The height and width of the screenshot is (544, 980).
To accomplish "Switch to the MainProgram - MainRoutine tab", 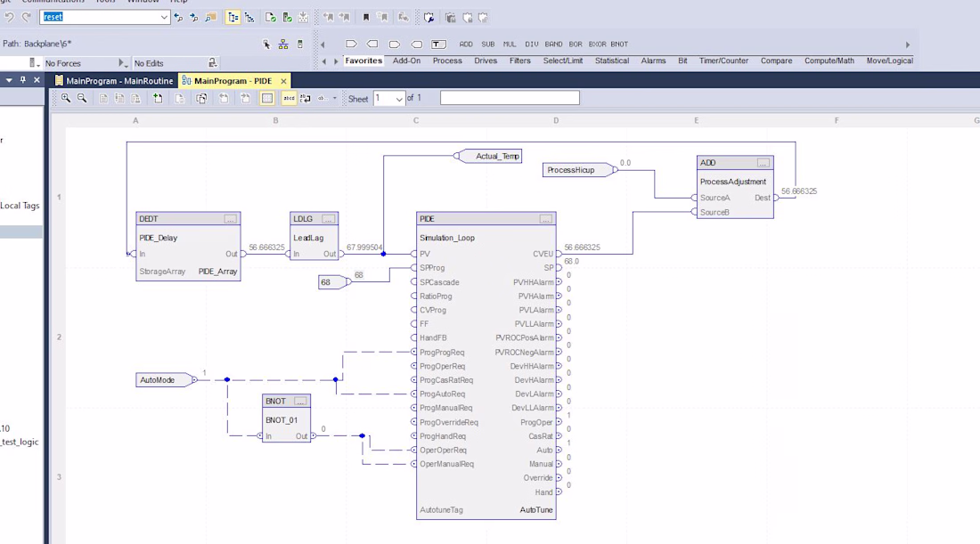I will click(114, 80).
